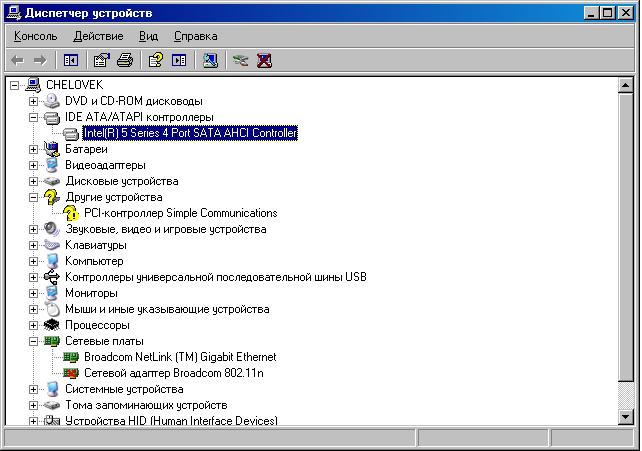Expand the Дисковые устройства node
642x451 pixels.
34,181
